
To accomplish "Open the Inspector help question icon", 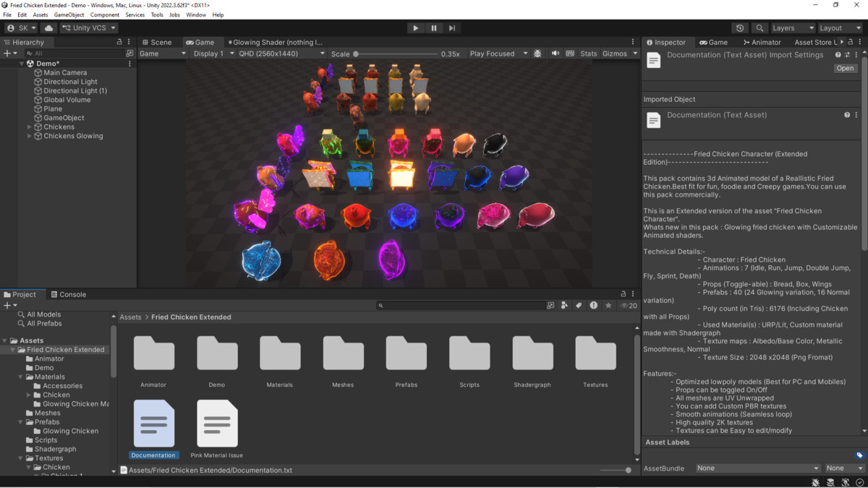I will 838,55.
